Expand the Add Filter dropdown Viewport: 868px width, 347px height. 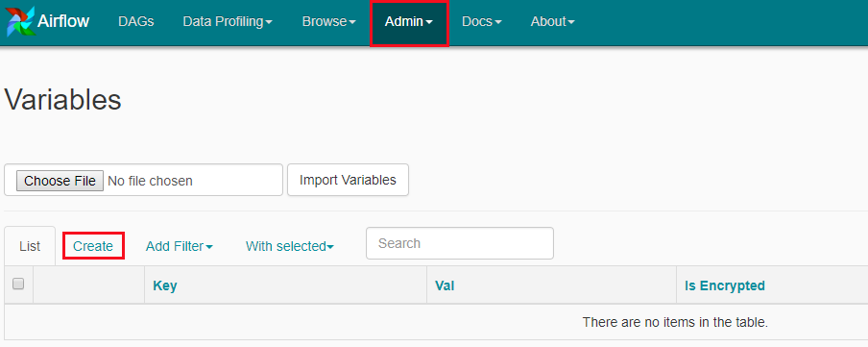(180, 246)
